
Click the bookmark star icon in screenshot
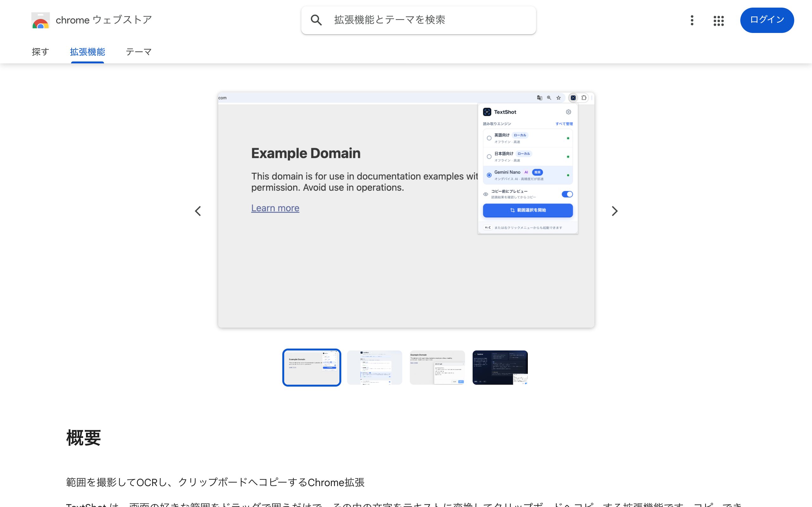coord(558,98)
